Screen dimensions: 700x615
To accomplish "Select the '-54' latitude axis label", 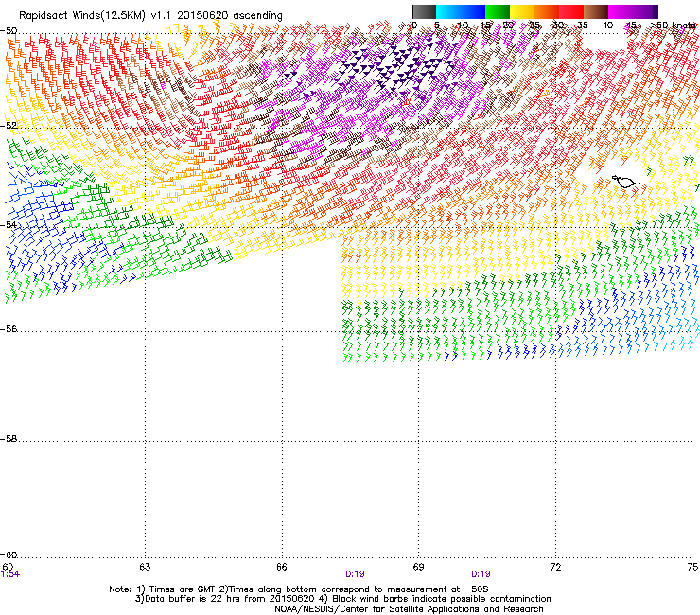I will 9,224.
